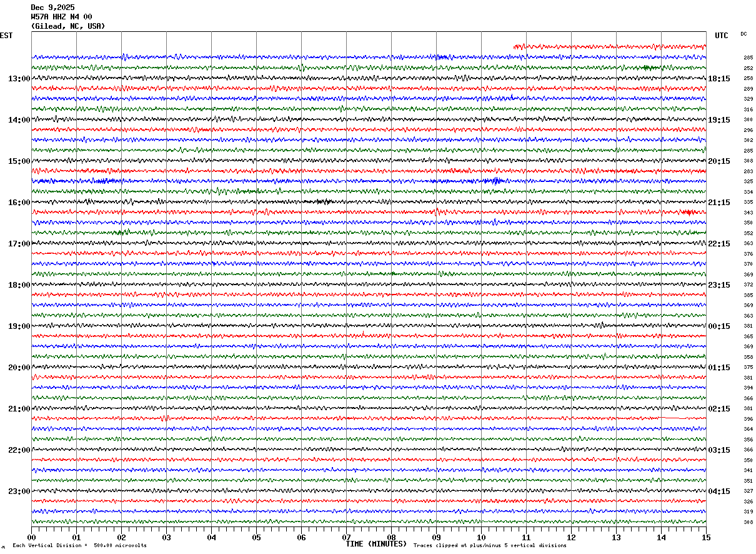Select the 20:00 EST row label
The image size is (756, 554).
tap(19, 368)
